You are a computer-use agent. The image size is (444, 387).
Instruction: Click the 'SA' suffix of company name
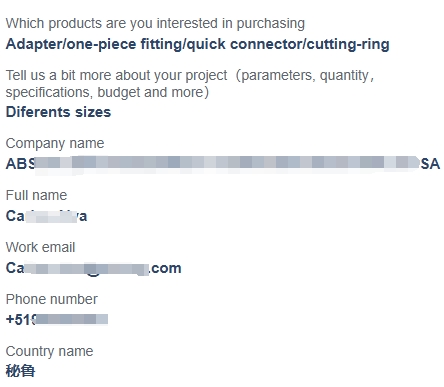(430, 164)
